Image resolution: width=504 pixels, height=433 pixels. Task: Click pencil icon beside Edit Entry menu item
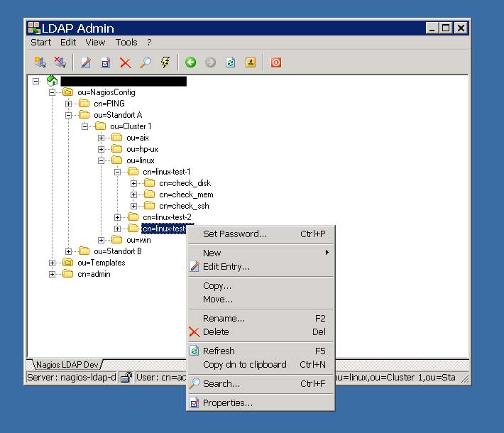click(195, 266)
